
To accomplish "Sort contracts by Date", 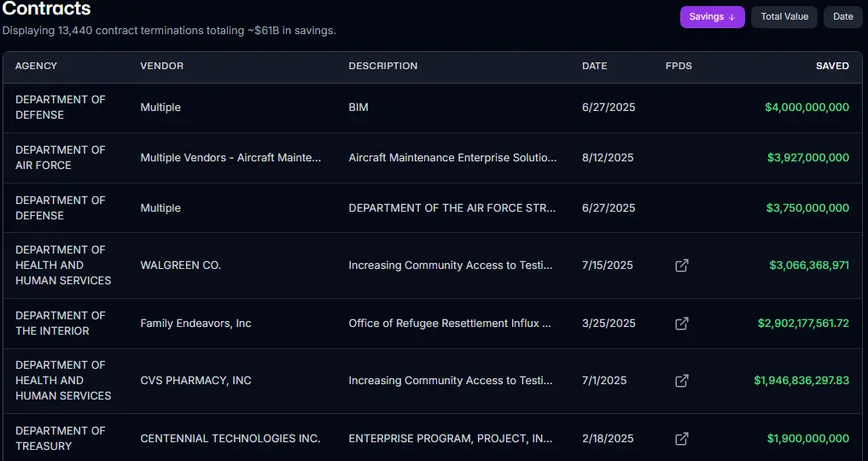I will [843, 16].
